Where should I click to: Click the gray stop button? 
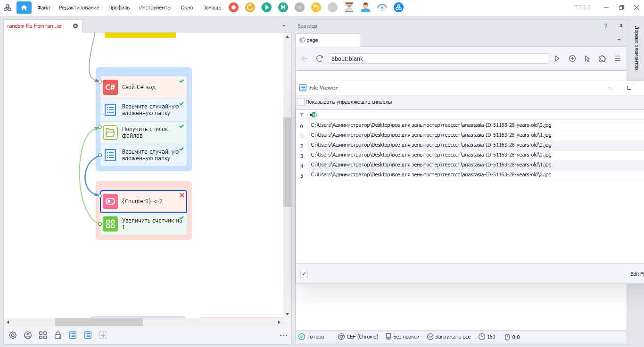tap(299, 7)
